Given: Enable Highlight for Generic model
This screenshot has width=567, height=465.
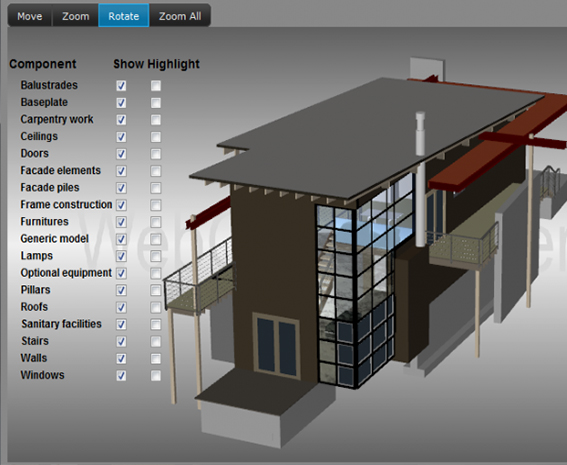Looking at the screenshot, I should (156, 239).
